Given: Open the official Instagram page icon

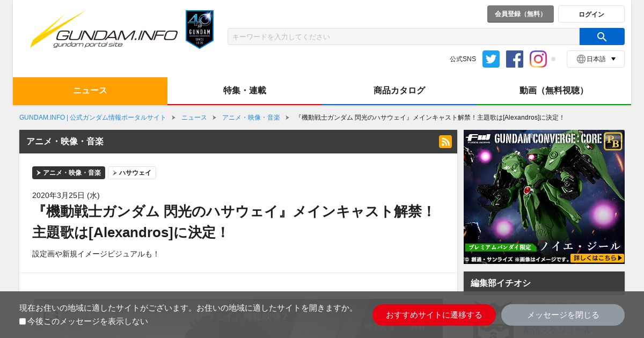Looking at the screenshot, I should coord(538,59).
